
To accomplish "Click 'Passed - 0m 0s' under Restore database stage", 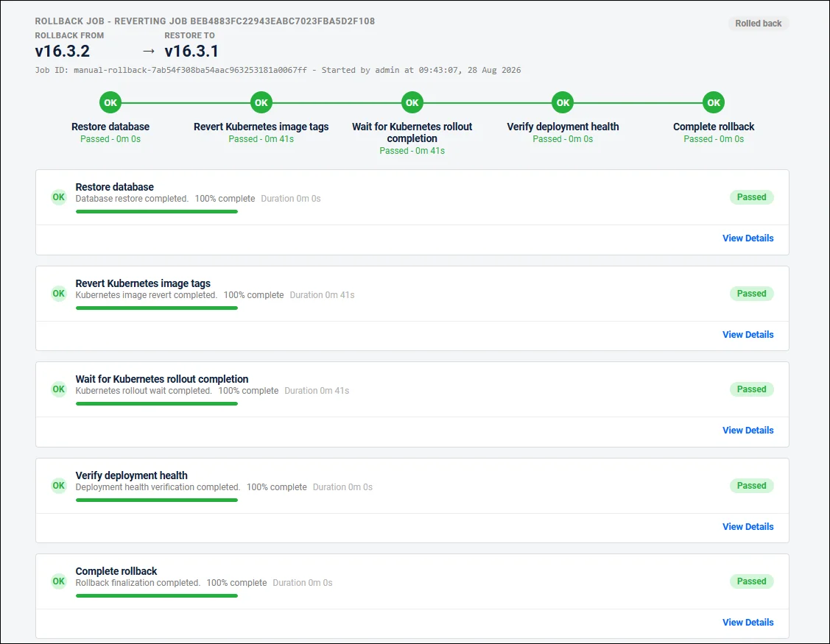I will click(110, 139).
